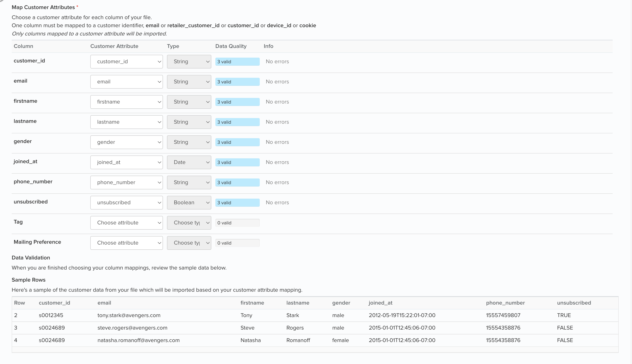Choose a type for Mailing Preference column
This screenshot has width=632, height=364.
pos(189,243)
